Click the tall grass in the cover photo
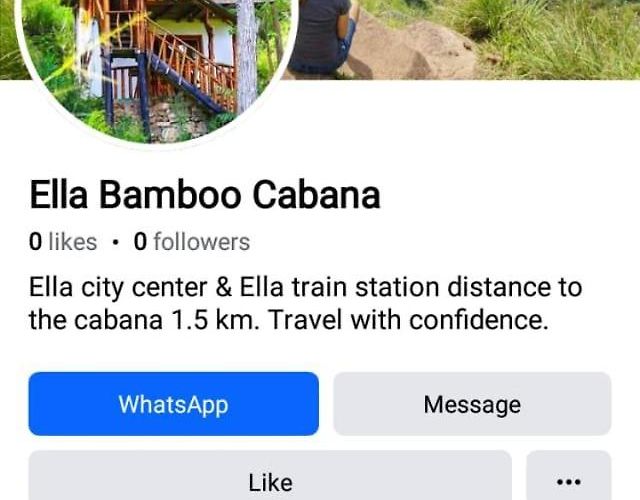The image size is (640, 500). 551,37
